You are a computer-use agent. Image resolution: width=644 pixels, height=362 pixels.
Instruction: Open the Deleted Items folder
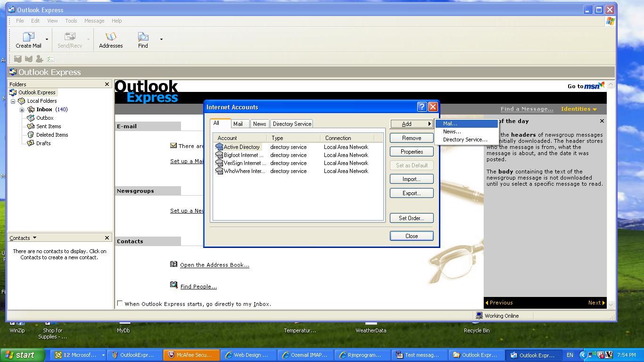52,135
